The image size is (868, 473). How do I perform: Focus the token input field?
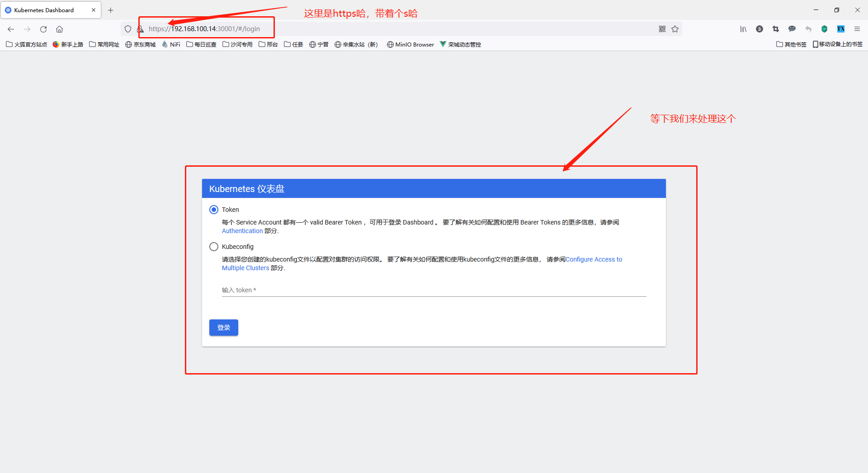[434, 290]
